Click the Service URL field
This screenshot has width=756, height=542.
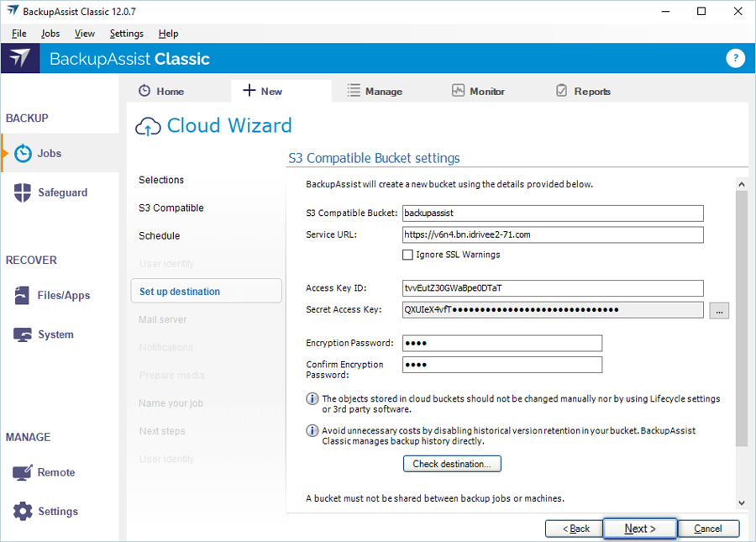tap(553, 234)
